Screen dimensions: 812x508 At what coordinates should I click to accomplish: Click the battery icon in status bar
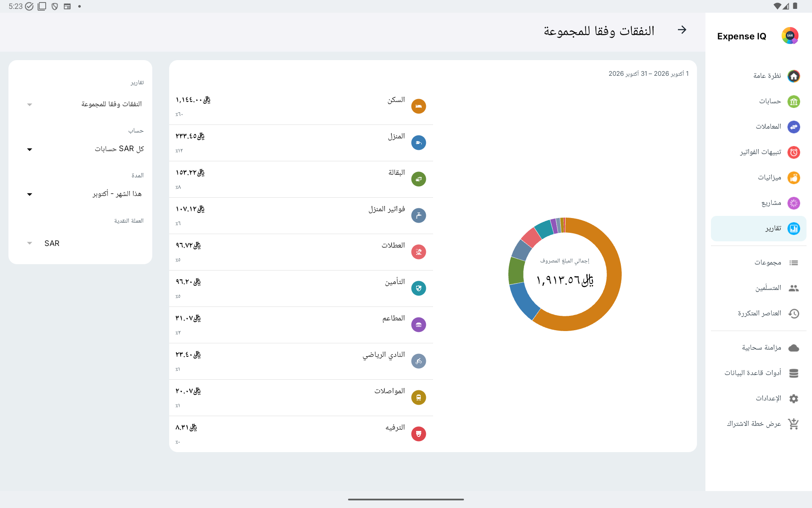795,6
